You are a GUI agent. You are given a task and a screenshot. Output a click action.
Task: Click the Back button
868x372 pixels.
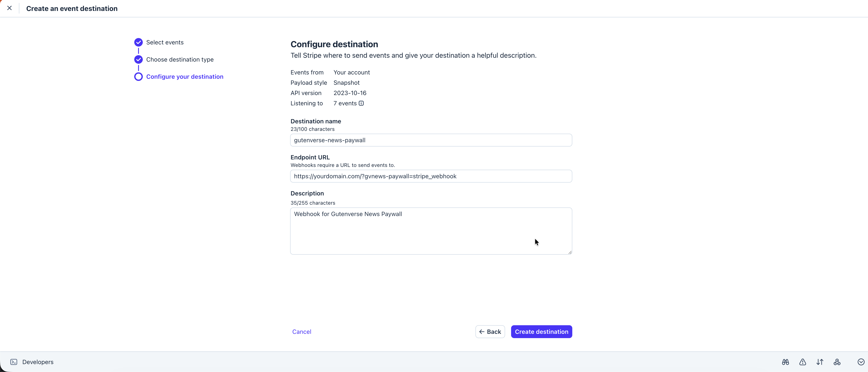(490, 332)
